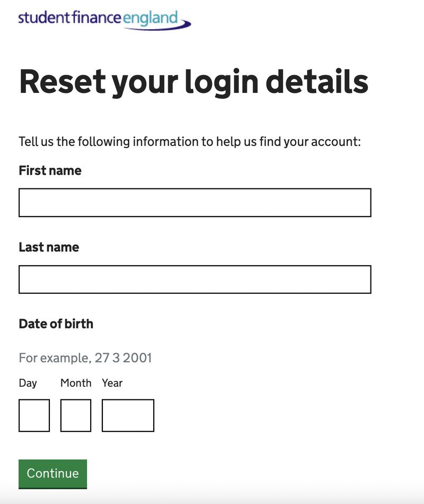Select the Year input box
Screen dimensions: 424x504
coord(128,415)
